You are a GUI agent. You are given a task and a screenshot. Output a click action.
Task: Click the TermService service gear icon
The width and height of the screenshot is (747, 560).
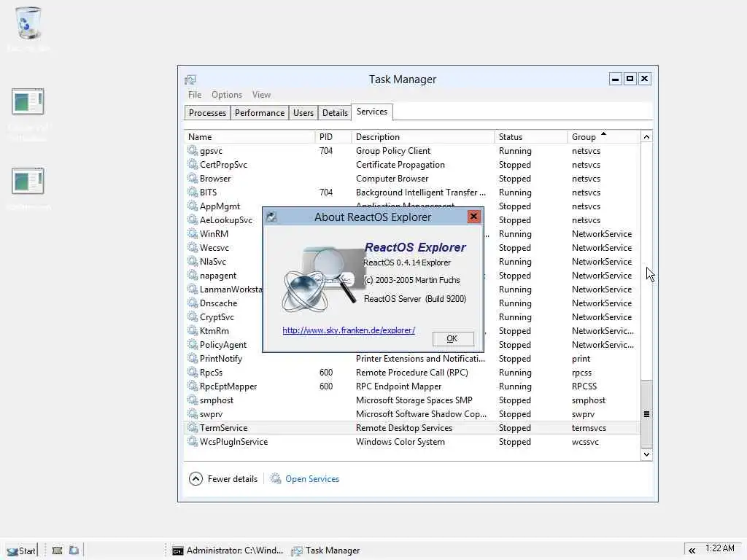click(x=193, y=427)
